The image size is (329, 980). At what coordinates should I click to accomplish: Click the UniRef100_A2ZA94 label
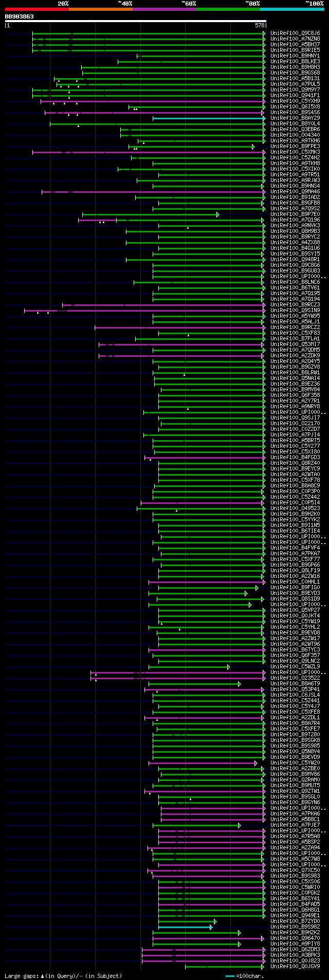point(295,848)
